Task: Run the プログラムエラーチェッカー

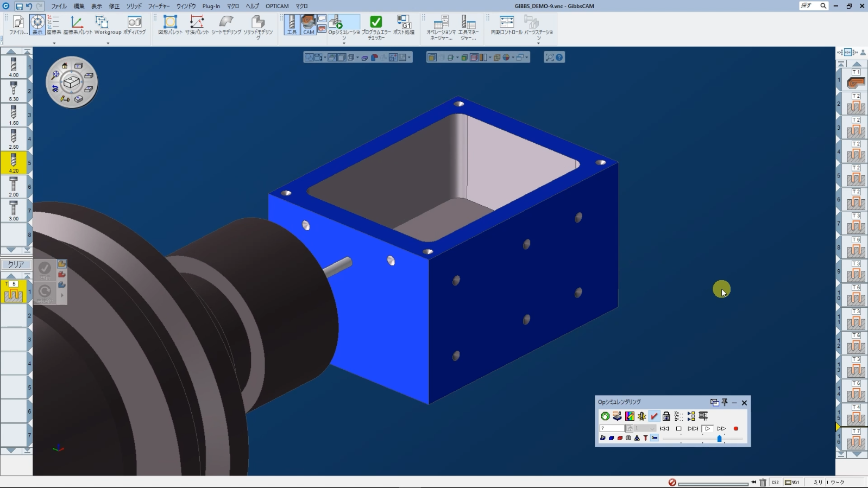Action: point(376,27)
